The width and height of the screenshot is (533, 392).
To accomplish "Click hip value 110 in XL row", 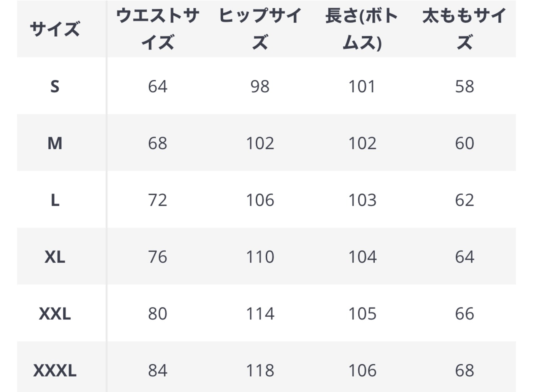I will tap(260, 257).
